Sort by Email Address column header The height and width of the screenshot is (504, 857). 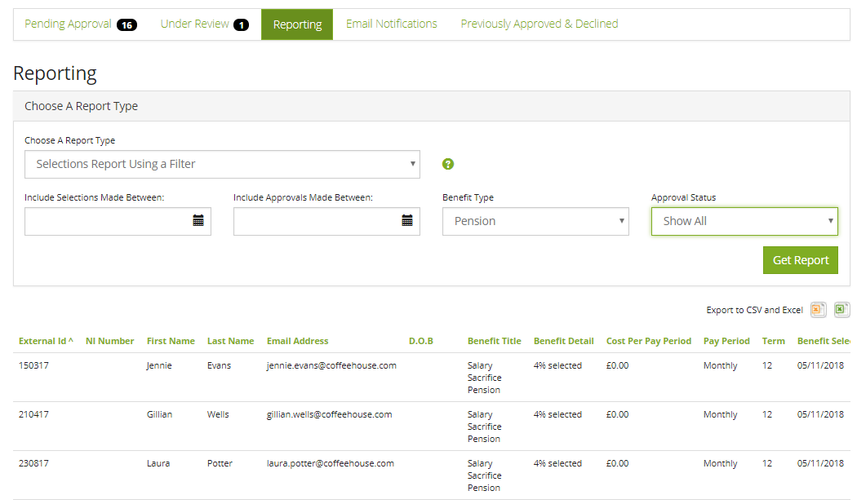point(297,341)
